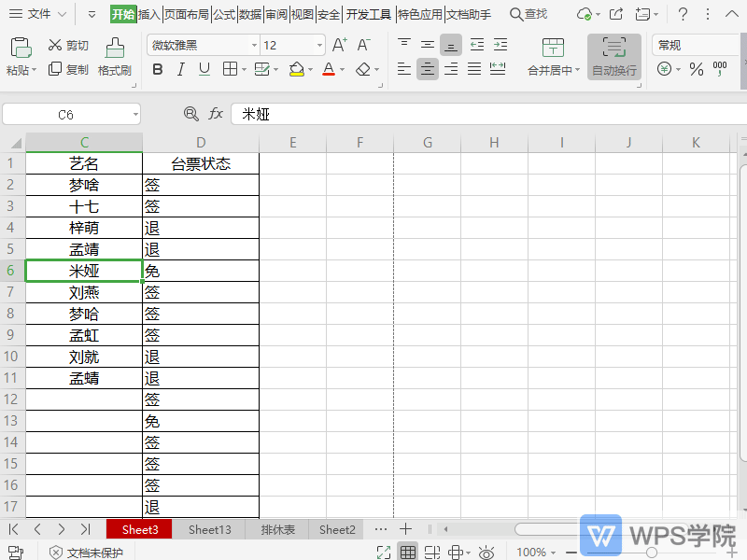Toggle italic formatting

click(x=179, y=69)
